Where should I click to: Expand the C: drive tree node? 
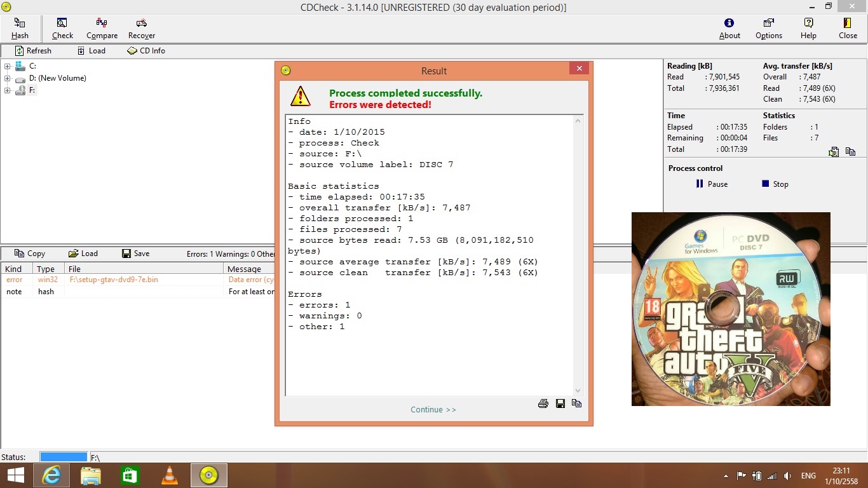tap(8, 66)
